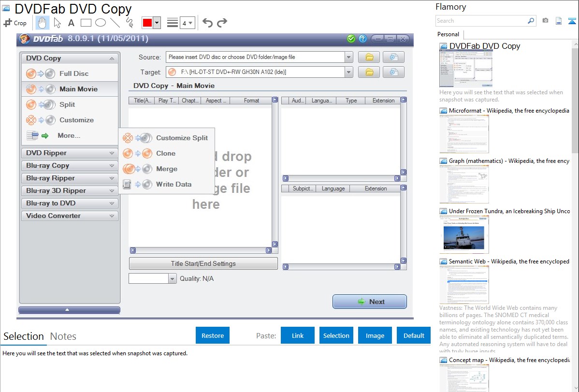Select the straight line tool

point(115,23)
